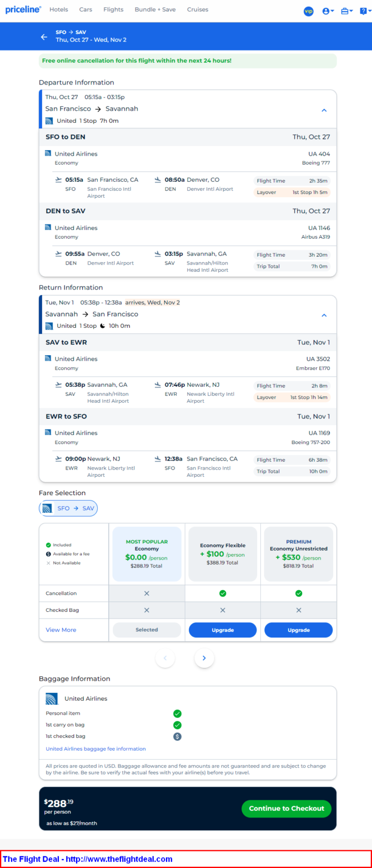Viewport: 372px width, 868px height.
Task: Continue to Checkout
Action: click(286, 809)
